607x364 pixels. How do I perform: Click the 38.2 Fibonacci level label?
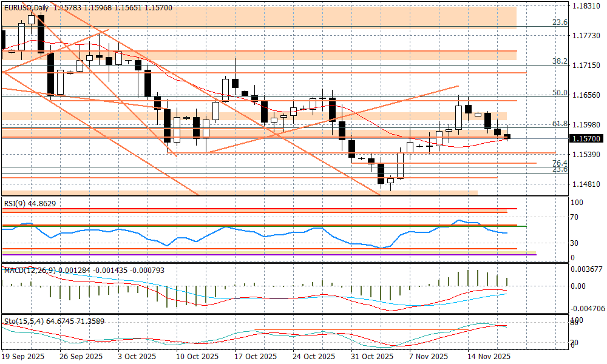point(559,61)
